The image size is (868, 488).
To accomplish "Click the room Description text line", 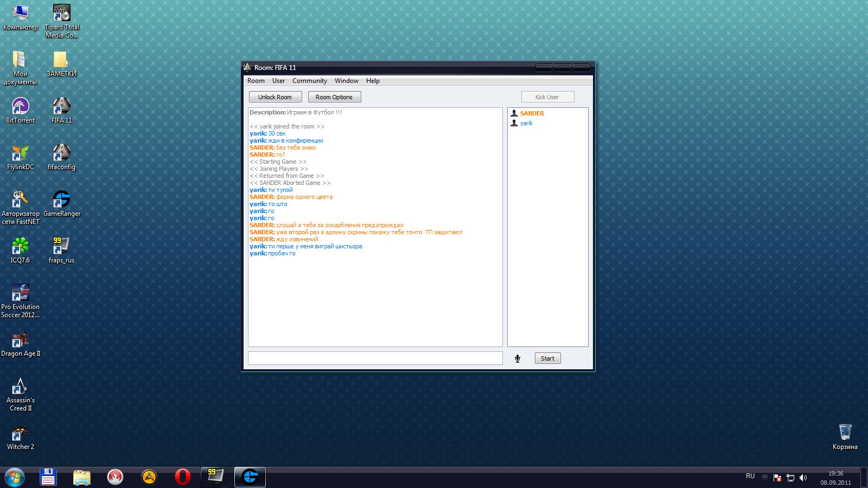I will (296, 112).
